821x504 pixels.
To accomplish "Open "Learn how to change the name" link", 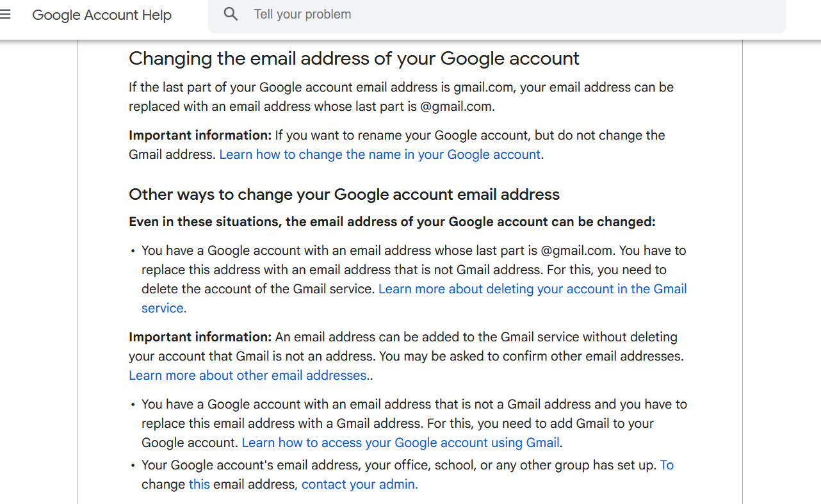I will (x=380, y=154).
